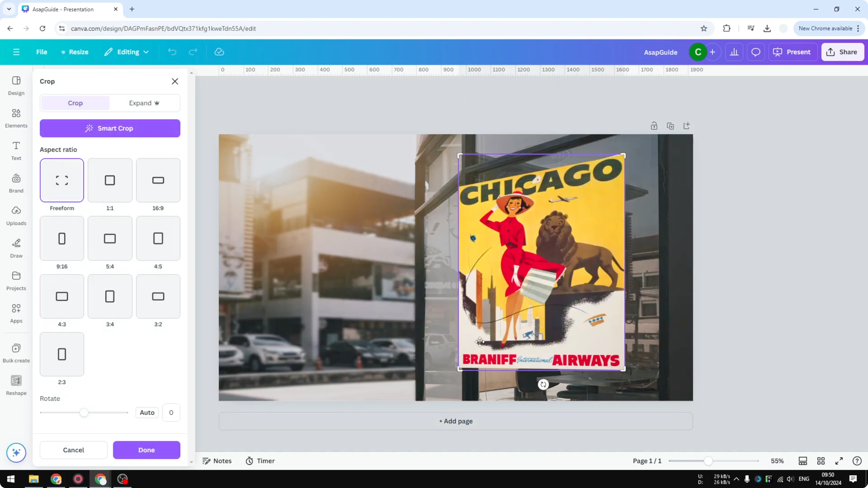Apply Smart Crop
The height and width of the screenshot is (488, 868).
point(110,128)
